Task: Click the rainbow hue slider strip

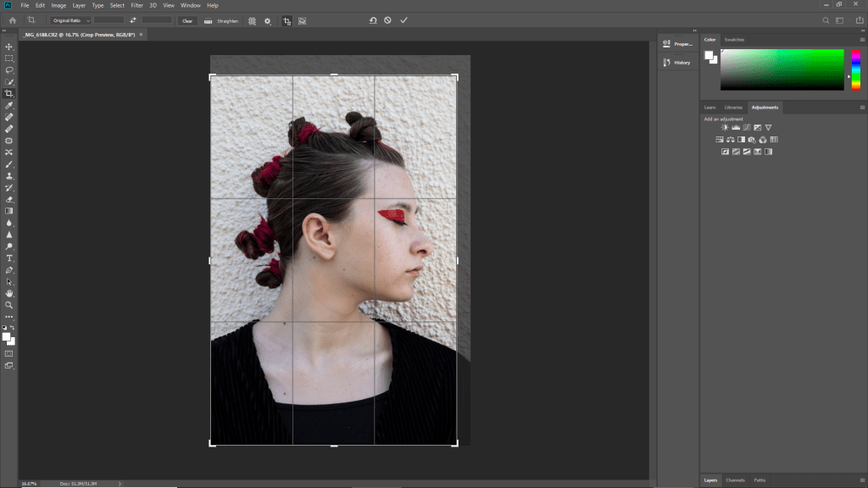Action: tap(855, 69)
